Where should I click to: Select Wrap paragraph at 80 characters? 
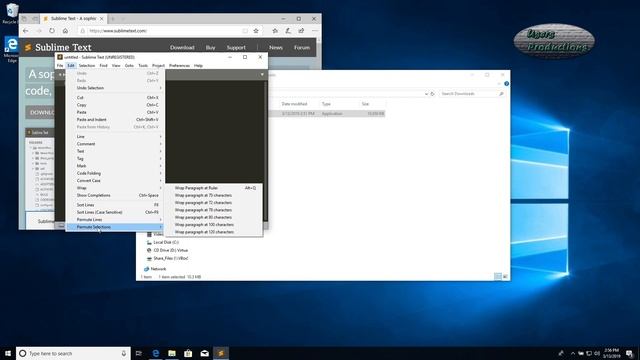(214, 218)
